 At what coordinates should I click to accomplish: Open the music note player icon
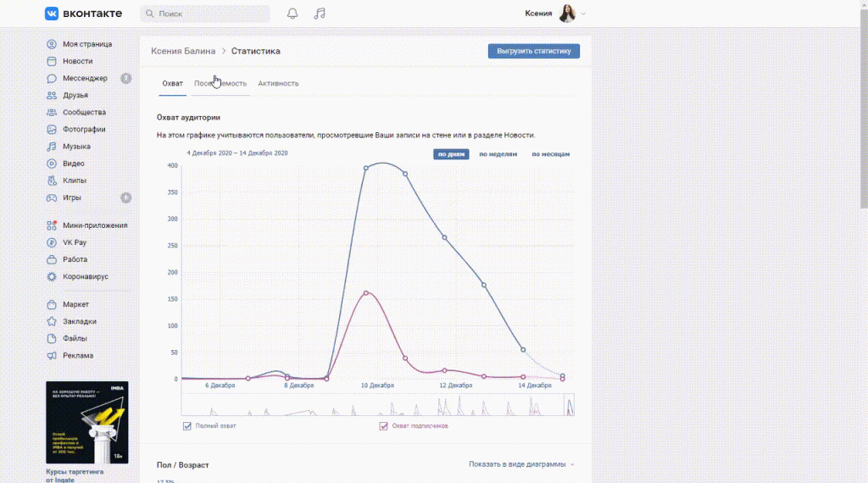[319, 14]
